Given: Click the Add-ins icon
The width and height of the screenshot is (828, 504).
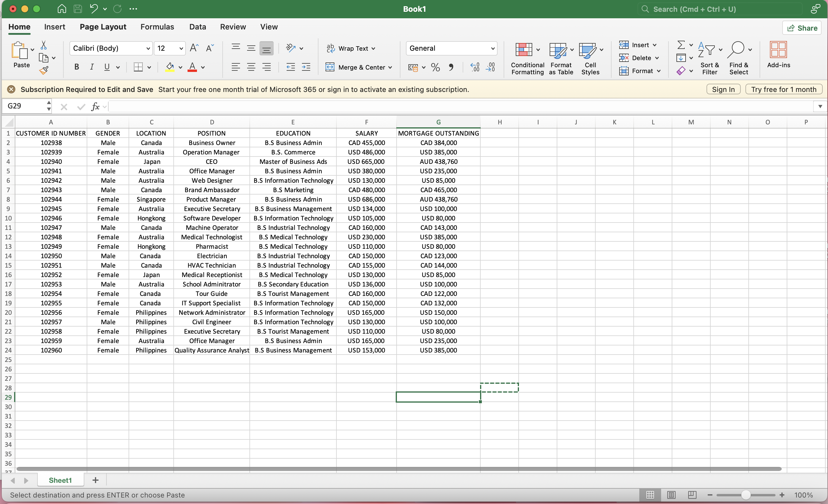Looking at the screenshot, I should [778, 50].
